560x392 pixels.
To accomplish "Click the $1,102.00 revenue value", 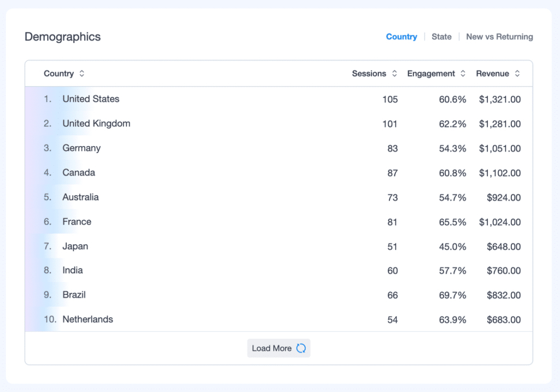I will [x=500, y=173].
